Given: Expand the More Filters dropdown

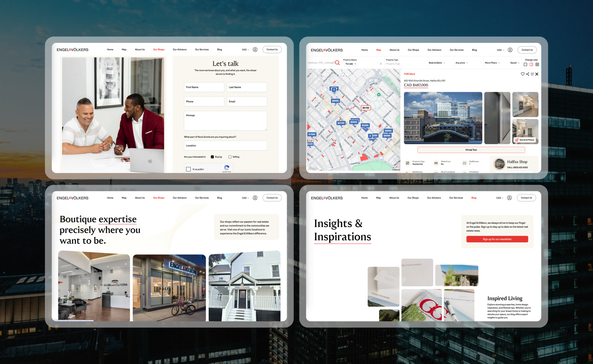Looking at the screenshot, I should click(492, 63).
